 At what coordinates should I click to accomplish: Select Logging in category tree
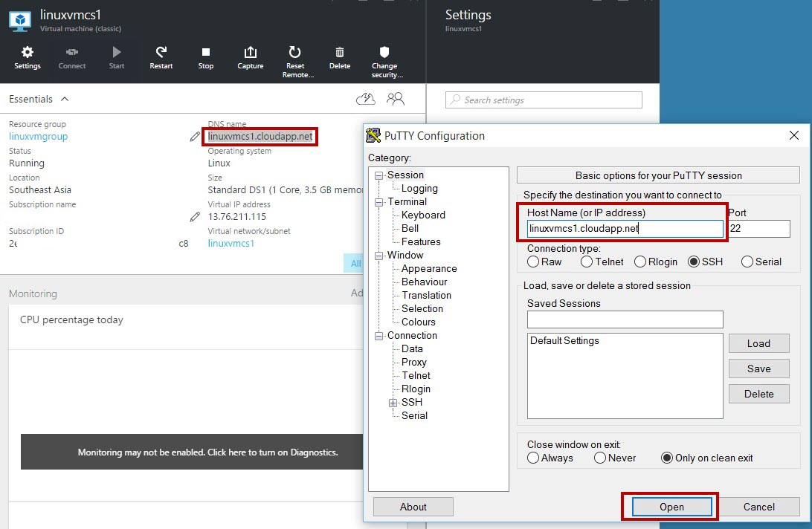pos(419,189)
